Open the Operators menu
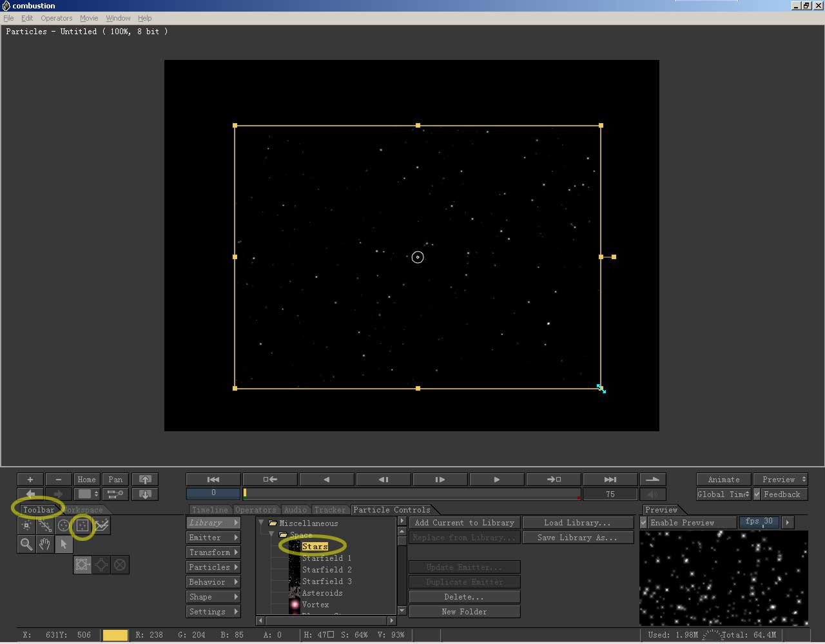Image resolution: width=825 pixels, height=644 pixels. coord(57,18)
